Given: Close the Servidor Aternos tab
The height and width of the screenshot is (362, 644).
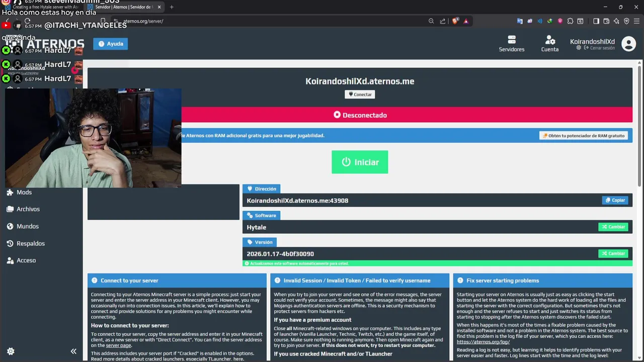Looking at the screenshot, I should 159,7.
